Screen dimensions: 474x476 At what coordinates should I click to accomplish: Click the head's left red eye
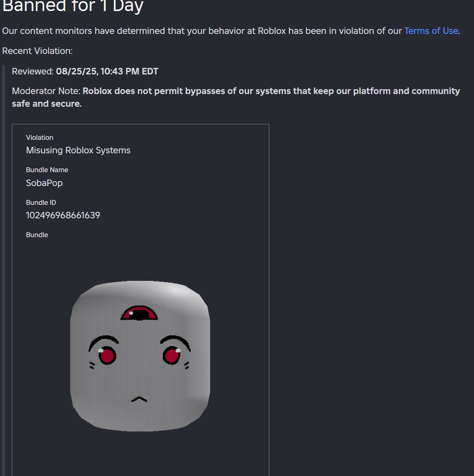click(x=107, y=355)
